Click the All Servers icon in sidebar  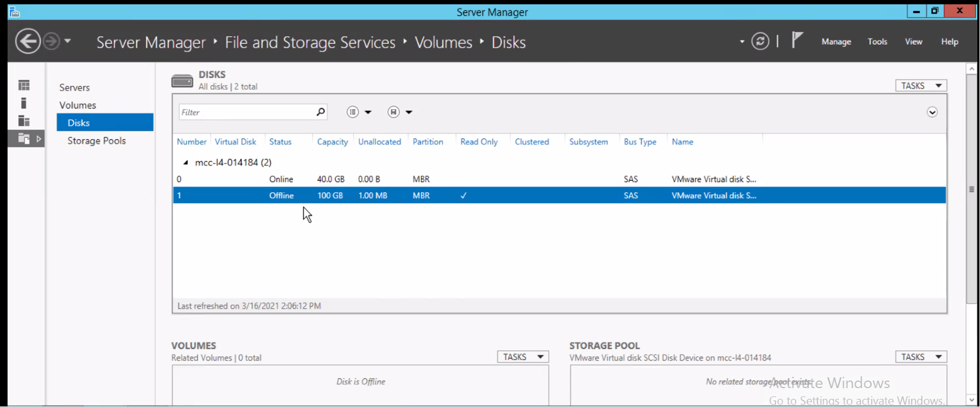pos(24,121)
